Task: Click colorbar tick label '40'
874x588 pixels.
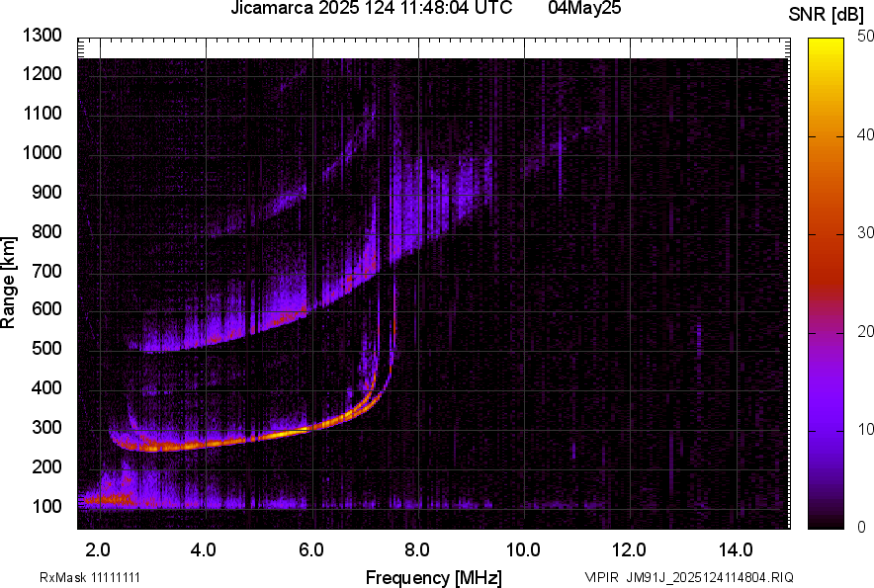Action: click(x=866, y=134)
